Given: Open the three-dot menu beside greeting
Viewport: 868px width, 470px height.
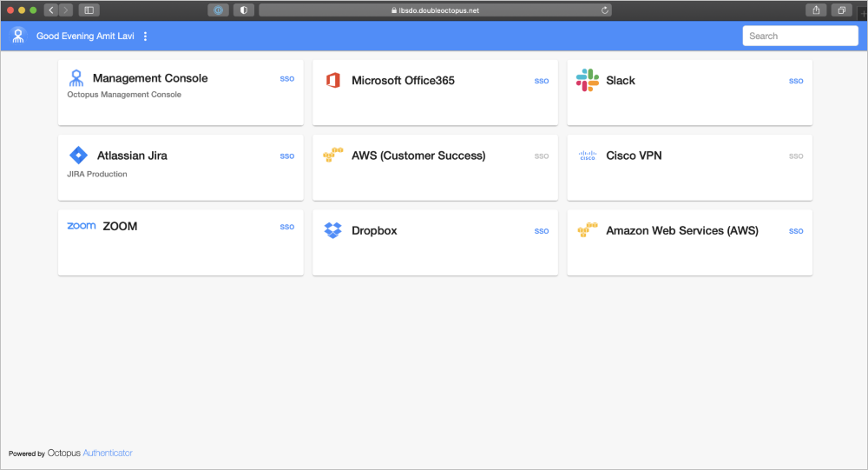Looking at the screenshot, I should point(145,36).
